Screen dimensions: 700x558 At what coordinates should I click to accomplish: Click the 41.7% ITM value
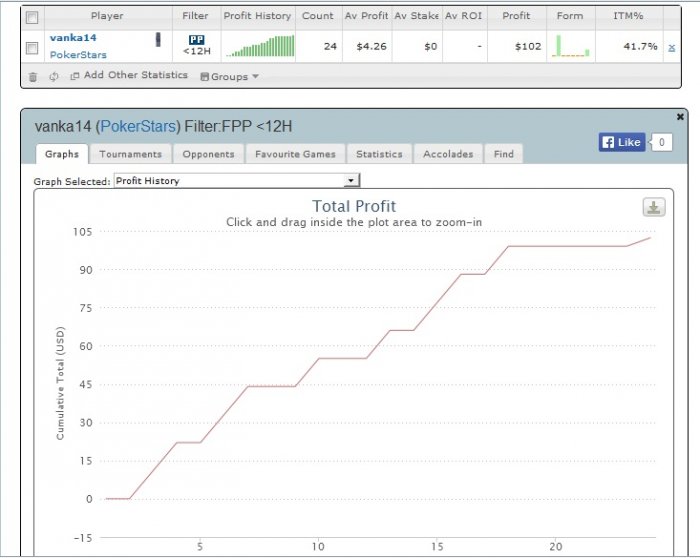pyautogui.click(x=641, y=46)
